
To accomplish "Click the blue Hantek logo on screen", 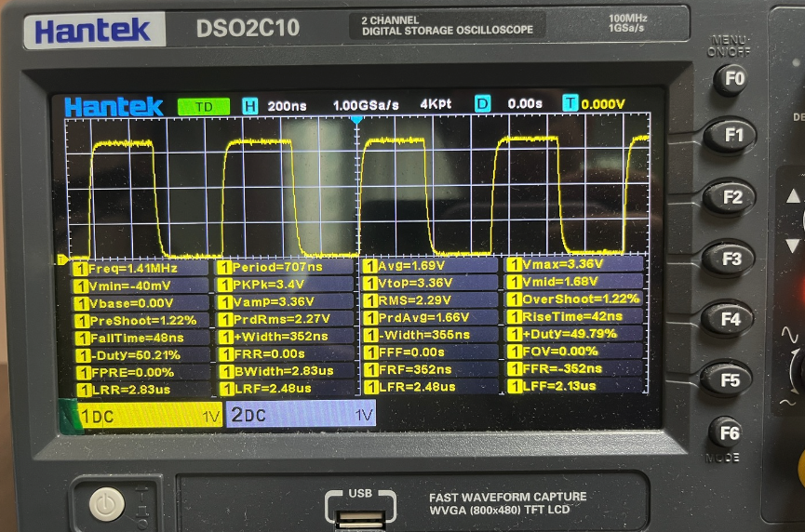I will click(114, 107).
